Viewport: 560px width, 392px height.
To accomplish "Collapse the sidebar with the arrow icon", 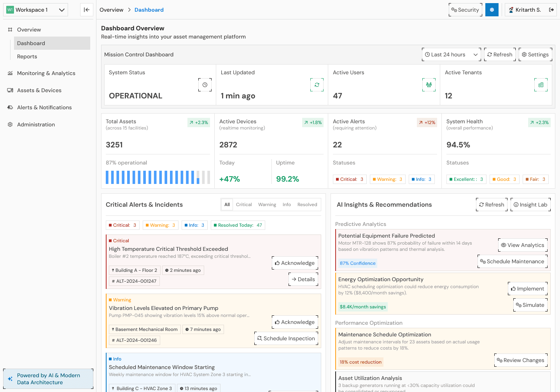I will (x=87, y=10).
